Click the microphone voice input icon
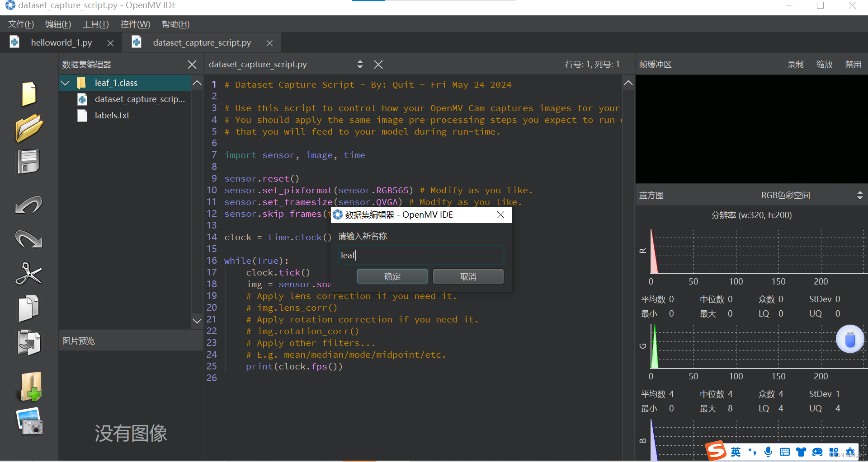 768,452
